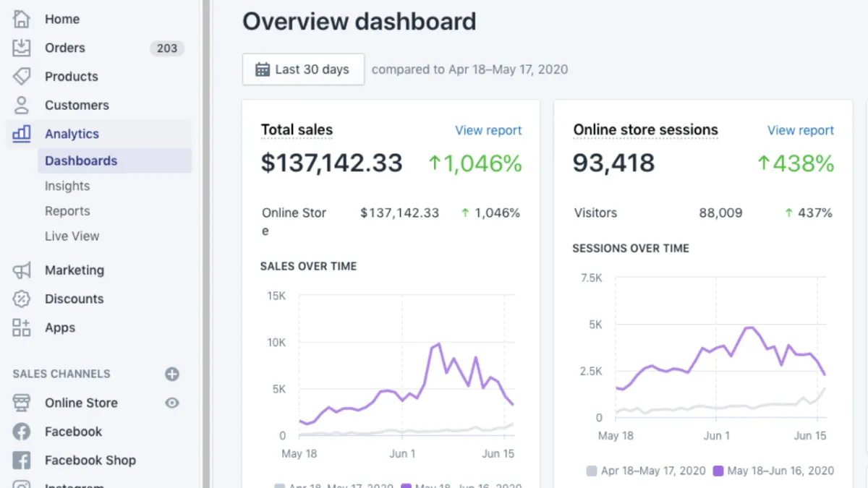The image size is (868, 488).
Task: Click the Analytics bar chart icon
Action: (x=22, y=133)
